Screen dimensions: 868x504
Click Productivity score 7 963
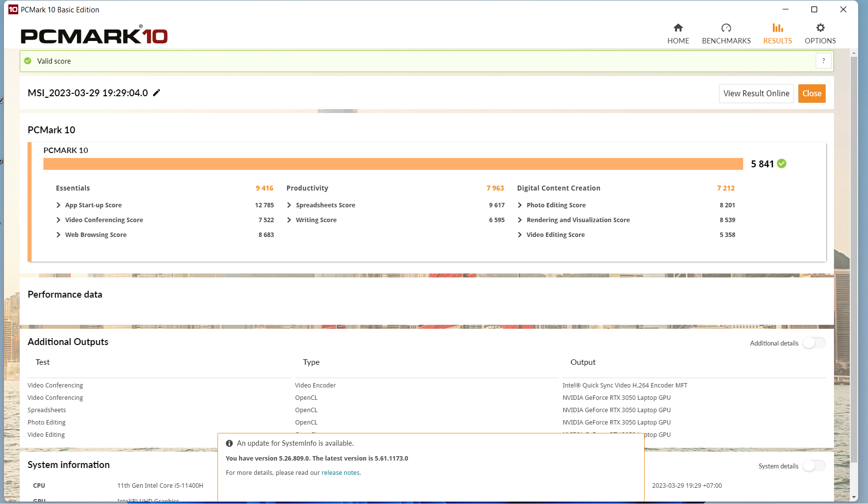point(495,188)
